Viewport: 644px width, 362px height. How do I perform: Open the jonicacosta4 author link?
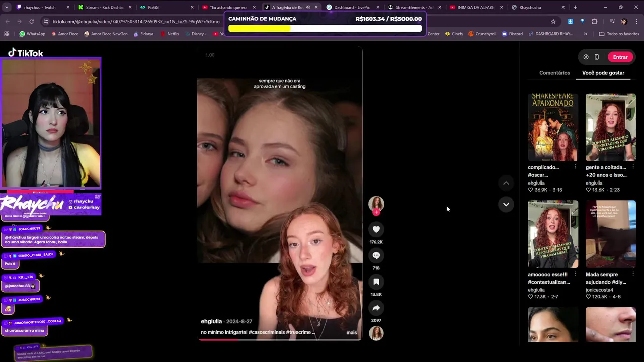599,290
